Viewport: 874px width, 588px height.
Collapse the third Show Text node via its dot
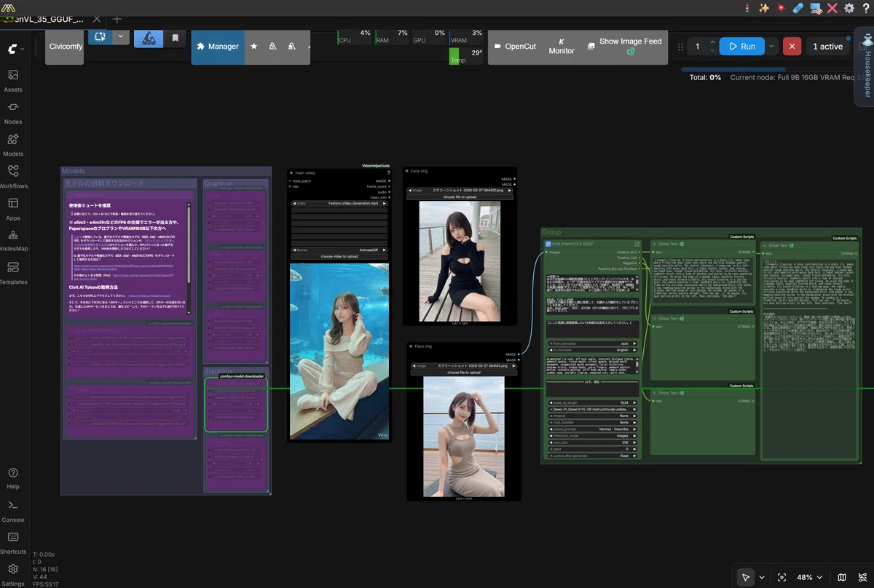coord(654,393)
